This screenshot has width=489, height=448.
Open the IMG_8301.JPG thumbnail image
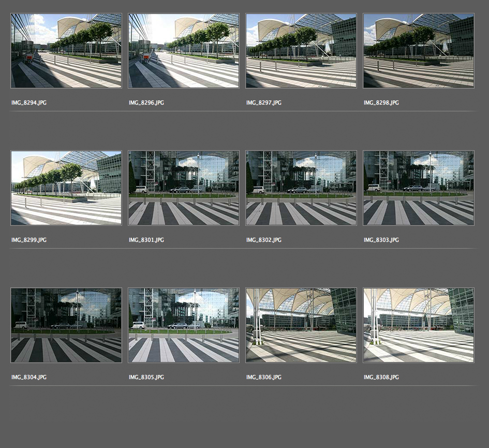point(184,188)
